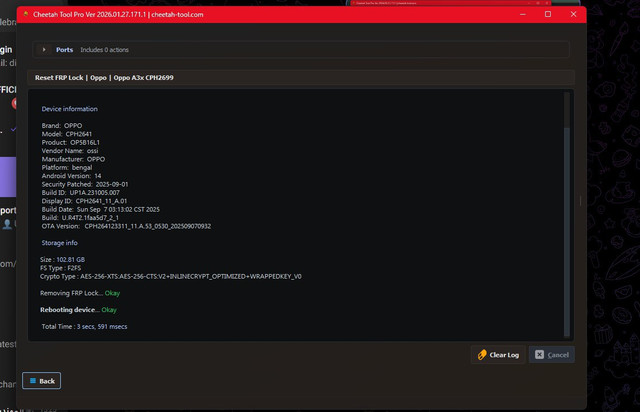This screenshot has height=412, width=640.
Task: Click the storage size value 102.81 GB
Action: tap(71, 260)
